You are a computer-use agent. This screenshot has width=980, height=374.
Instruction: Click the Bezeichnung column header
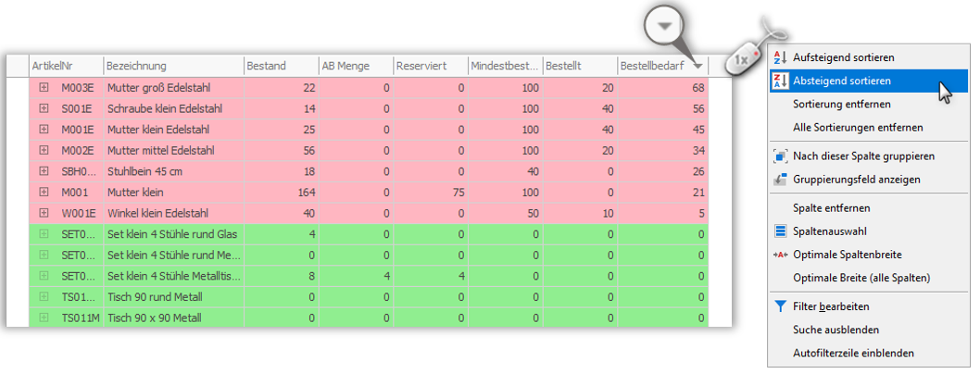[174, 66]
